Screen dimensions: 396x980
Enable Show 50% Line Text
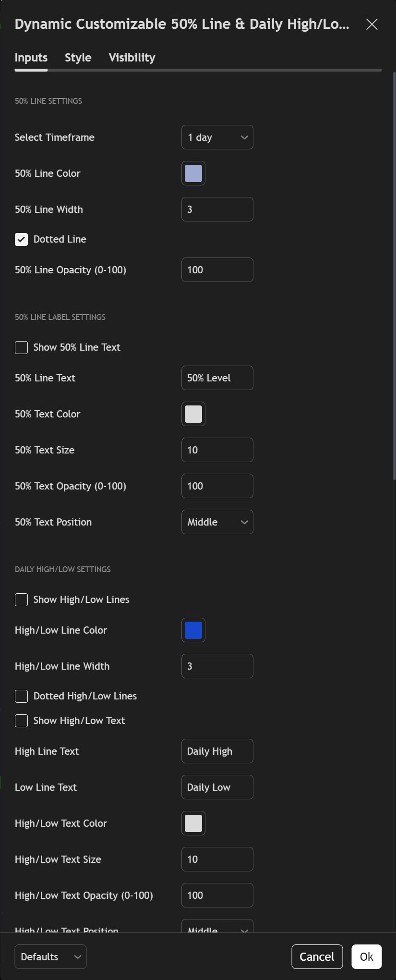point(22,347)
